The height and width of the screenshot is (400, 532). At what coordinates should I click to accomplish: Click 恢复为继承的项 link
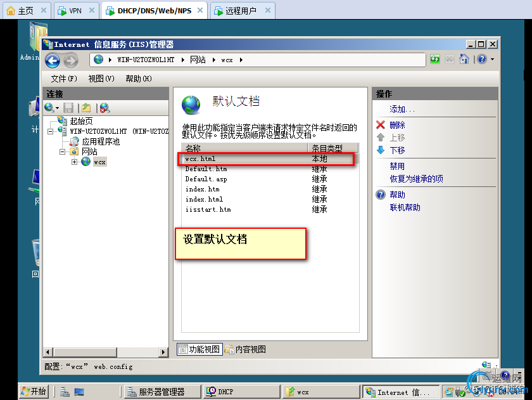click(416, 179)
